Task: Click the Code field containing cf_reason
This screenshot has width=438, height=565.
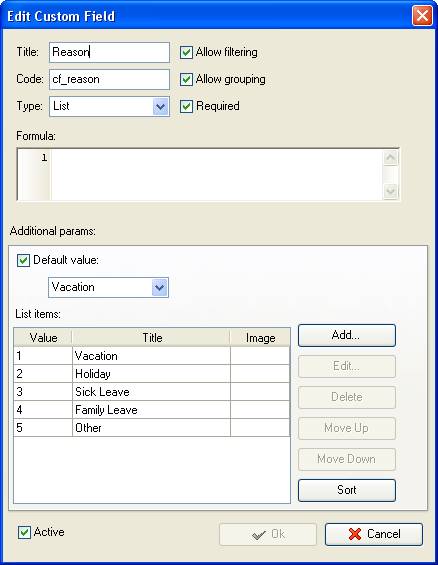Action: coord(109,79)
